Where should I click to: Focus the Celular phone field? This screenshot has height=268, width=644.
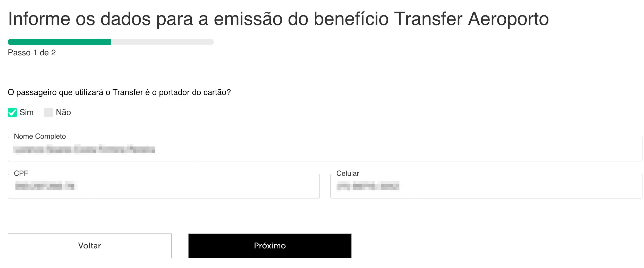pos(486,186)
